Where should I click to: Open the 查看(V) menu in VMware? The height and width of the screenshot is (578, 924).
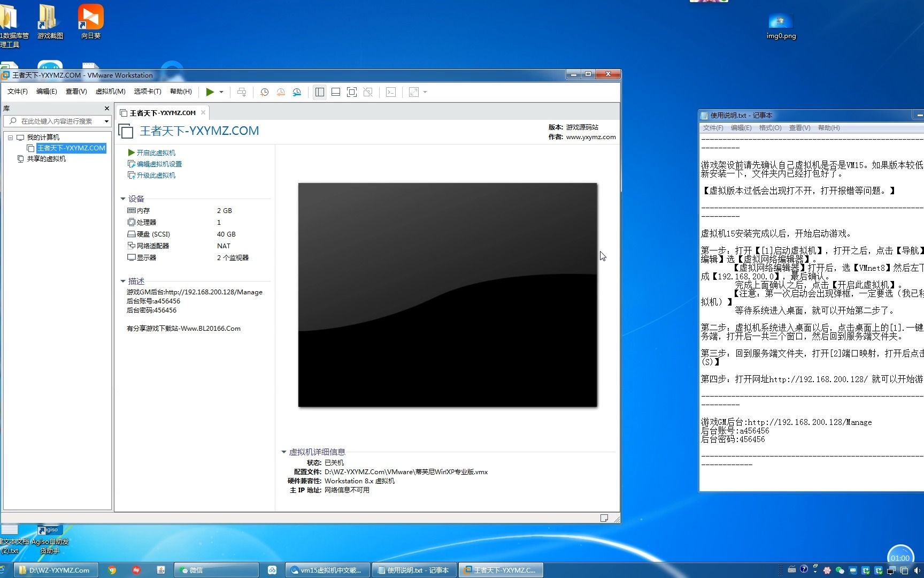tap(76, 92)
